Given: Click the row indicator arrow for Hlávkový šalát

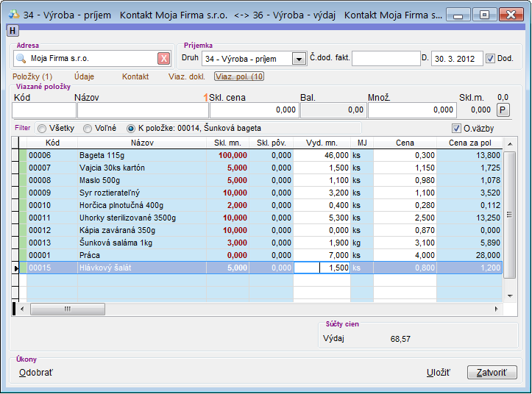Looking at the screenshot, I should [x=16, y=268].
